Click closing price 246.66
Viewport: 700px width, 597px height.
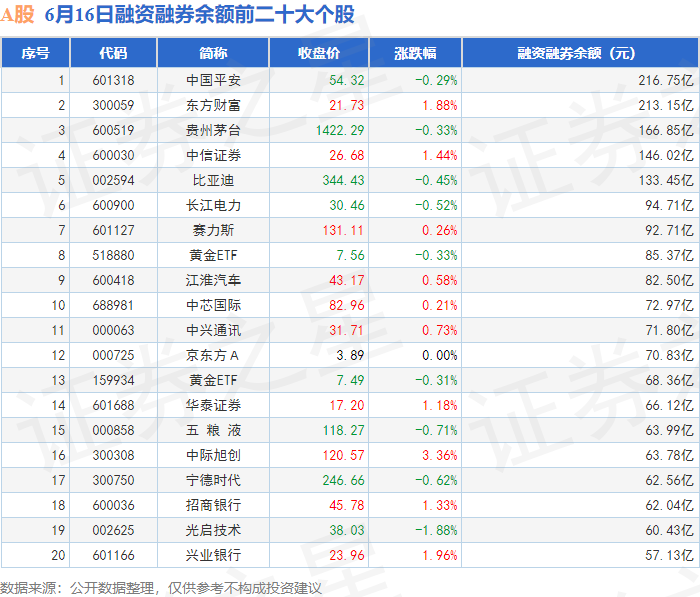[343, 480]
